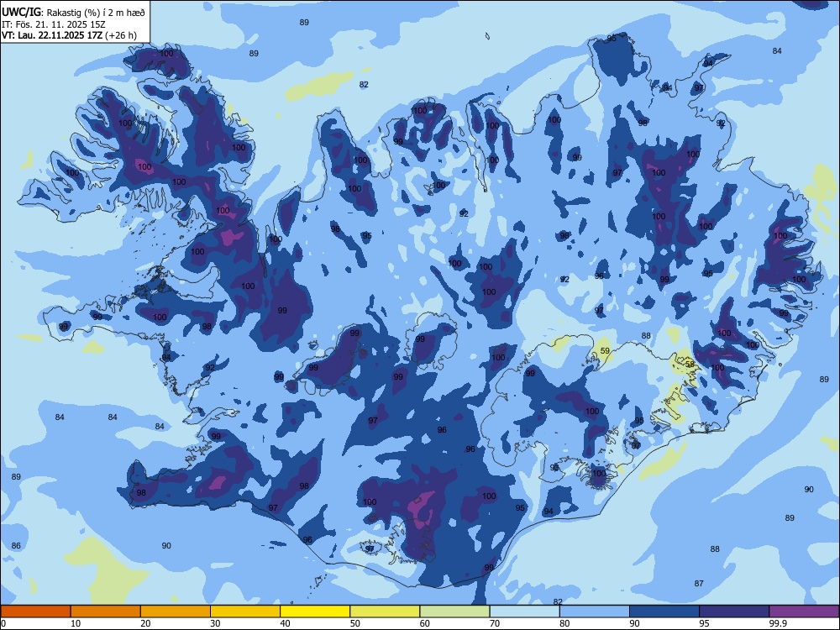Click the '60' legend scale label
The width and height of the screenshot is (840, 630).
(425, 623)
